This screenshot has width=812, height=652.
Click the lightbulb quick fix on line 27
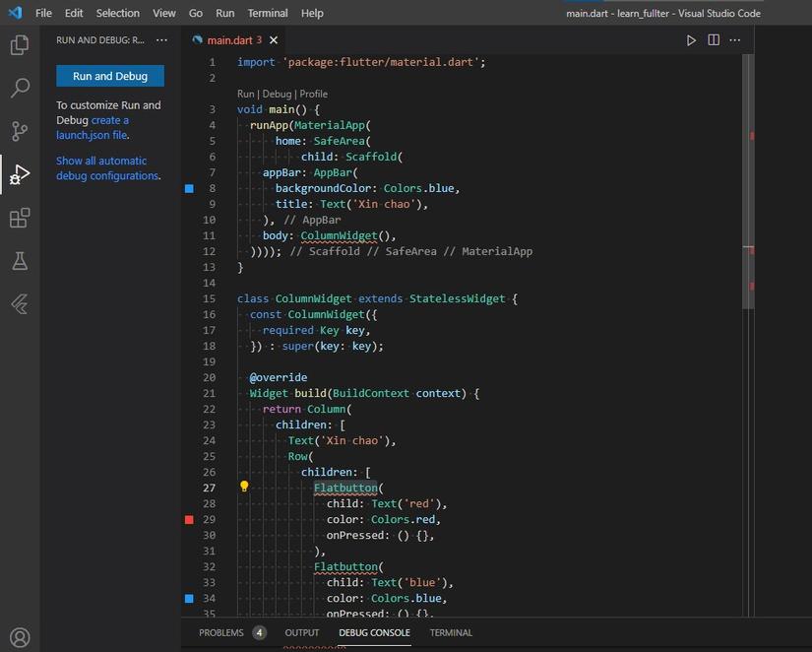tap(244, 487)
